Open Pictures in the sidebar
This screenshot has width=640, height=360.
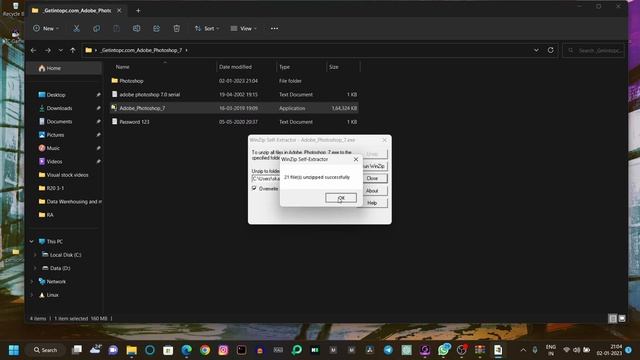coord(55,135)
